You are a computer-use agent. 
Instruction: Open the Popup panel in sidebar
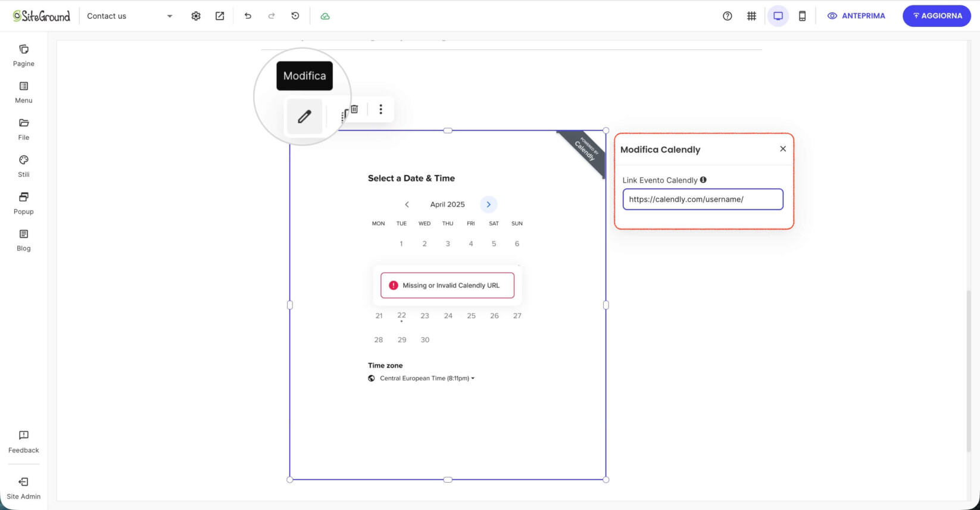click(x=24, y=203)
